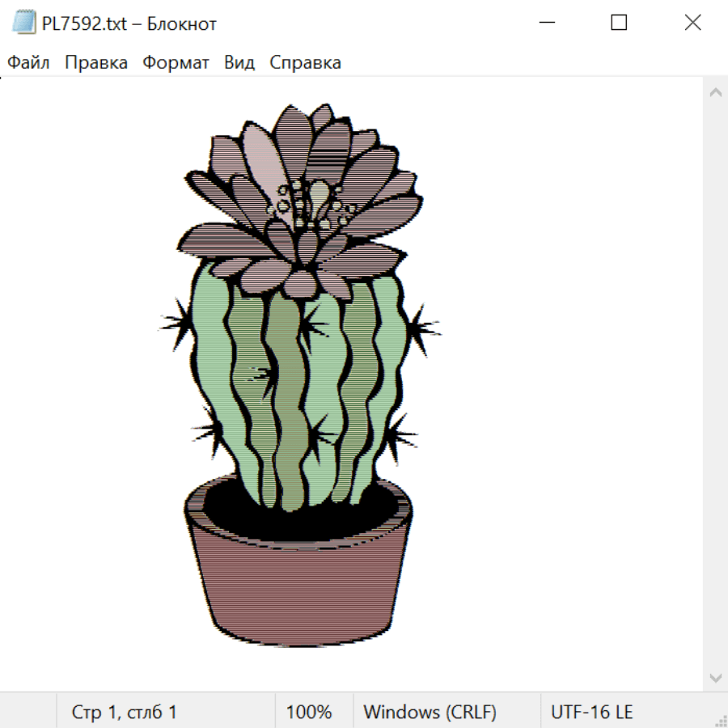Open the Файл menu
This screenshot has width=728, height=728.
[28, 63]
